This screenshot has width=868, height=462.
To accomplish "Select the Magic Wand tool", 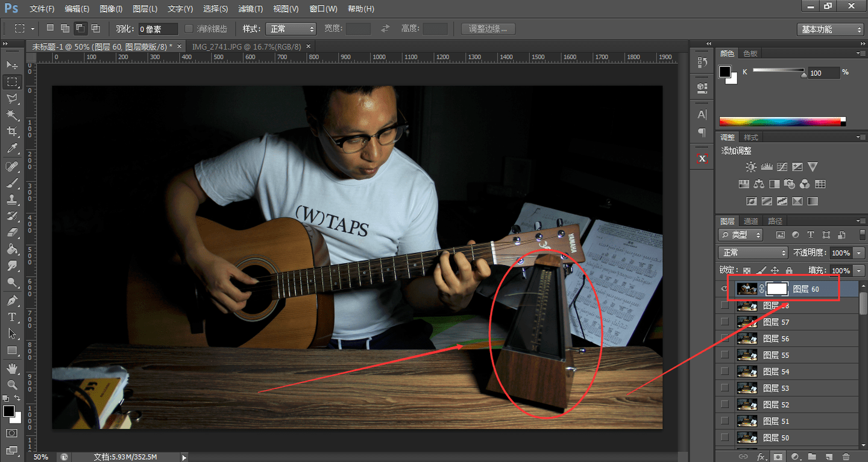I will point(11,114).
